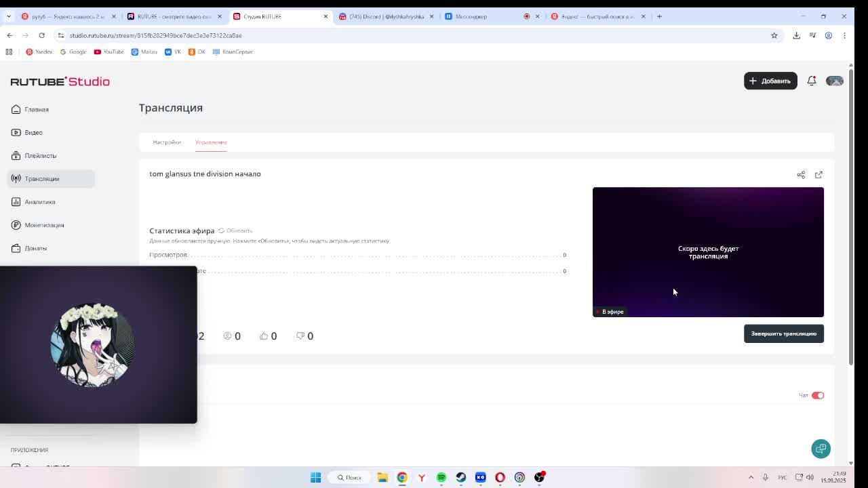The width and height of the screenshot is (868, 488).
Task: Click the taskbar volume icon
Action: click(x=810, y=477)
